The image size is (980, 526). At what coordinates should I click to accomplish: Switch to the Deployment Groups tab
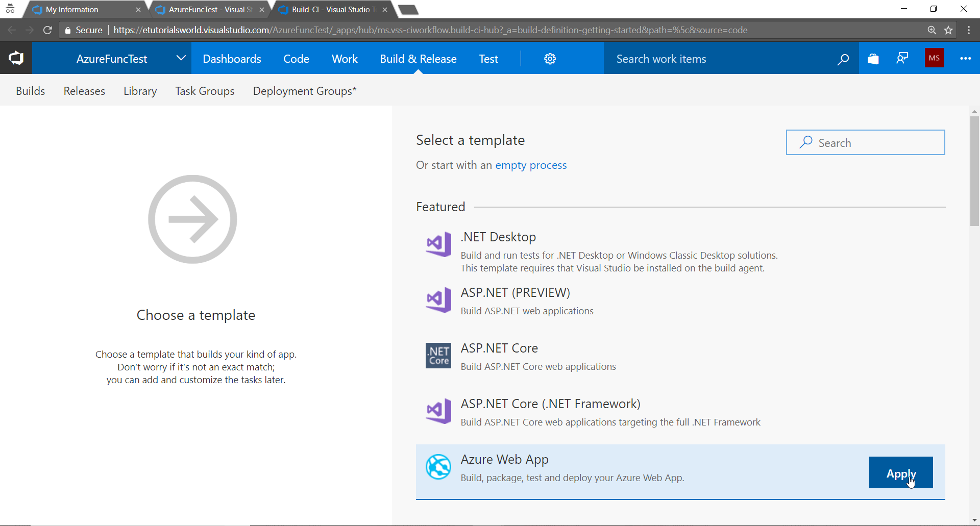(x=305, y=91)
